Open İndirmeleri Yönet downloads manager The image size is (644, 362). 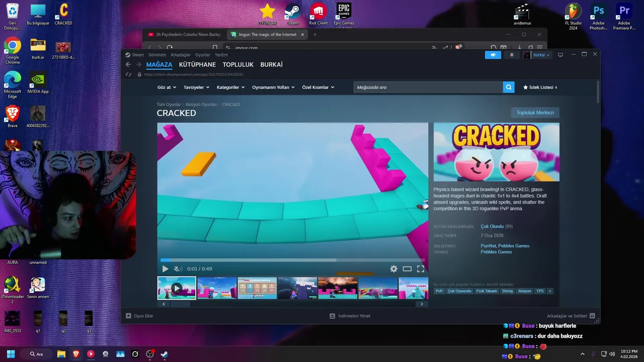350,316
